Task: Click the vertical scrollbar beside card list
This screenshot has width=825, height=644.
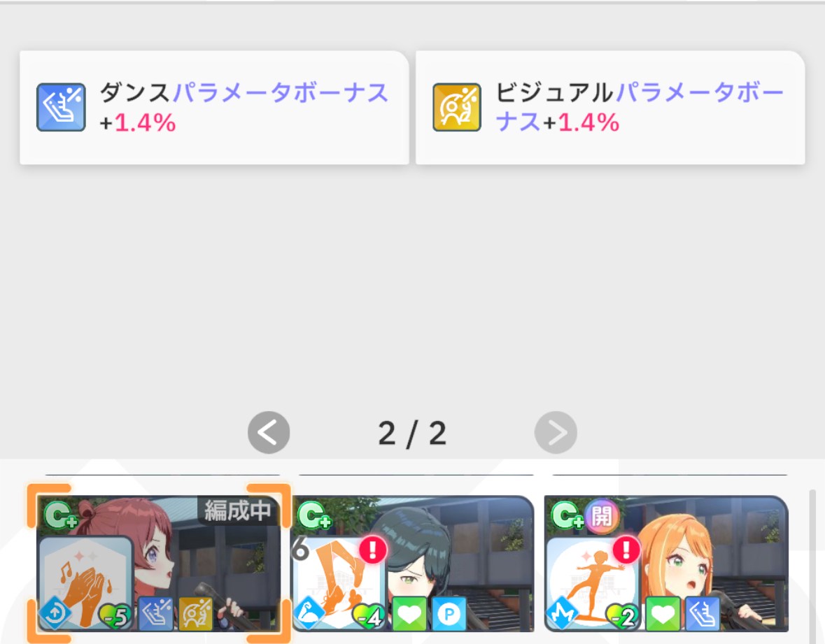Action: [x=812, y=565]
